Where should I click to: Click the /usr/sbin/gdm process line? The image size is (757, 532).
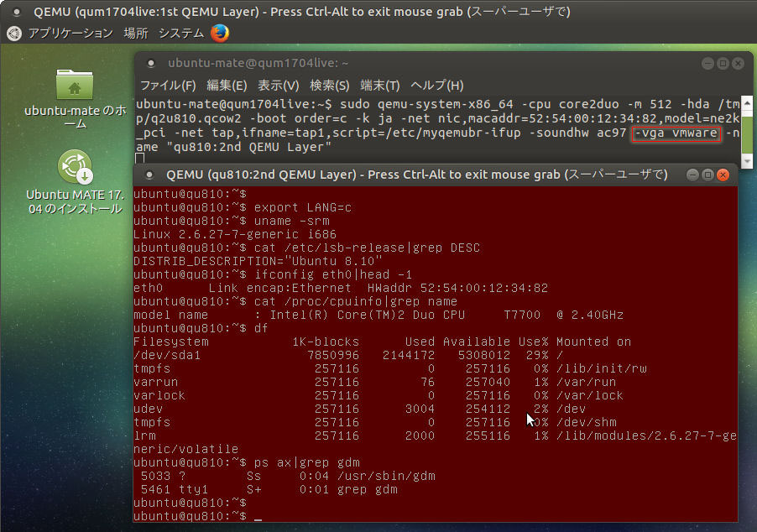[288, 476]
